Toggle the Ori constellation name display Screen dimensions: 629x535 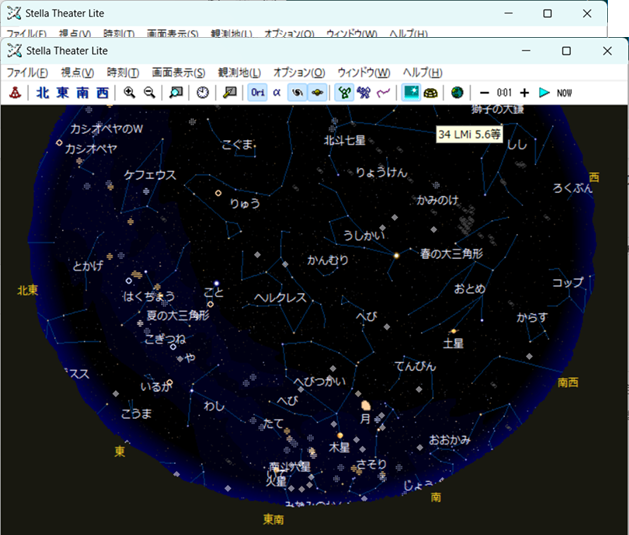pyautogui.click(x=257, y=93)
